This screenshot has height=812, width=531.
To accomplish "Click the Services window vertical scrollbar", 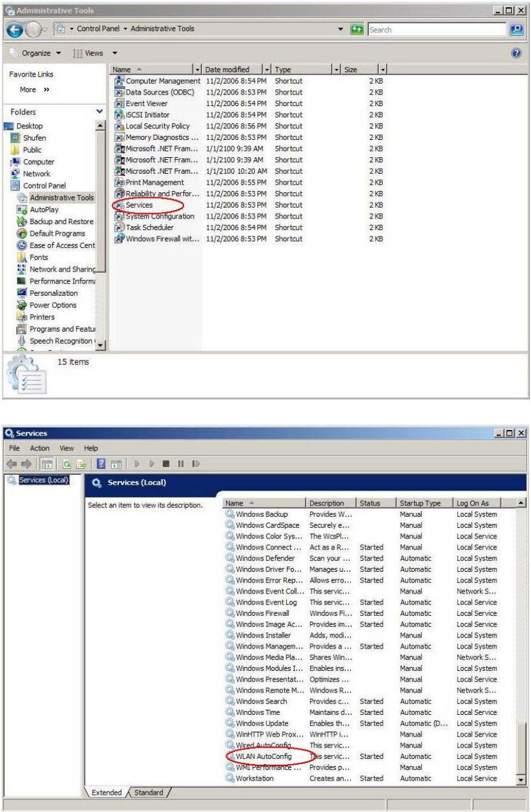I will (x=522, y=641).
